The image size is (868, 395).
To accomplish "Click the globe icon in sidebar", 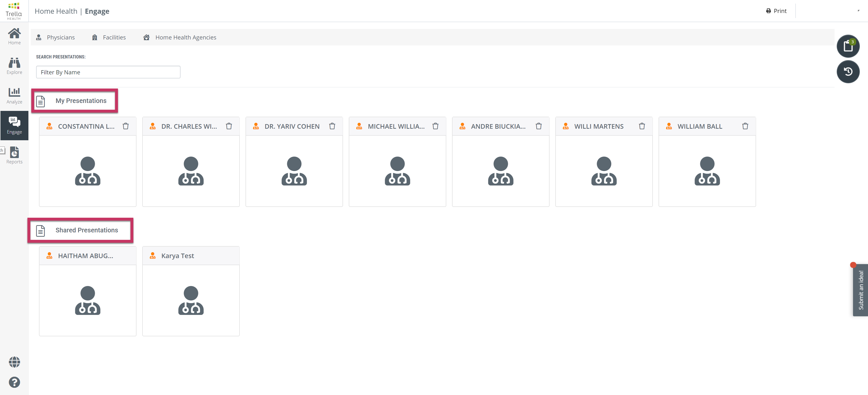I will tap(14, 362).
